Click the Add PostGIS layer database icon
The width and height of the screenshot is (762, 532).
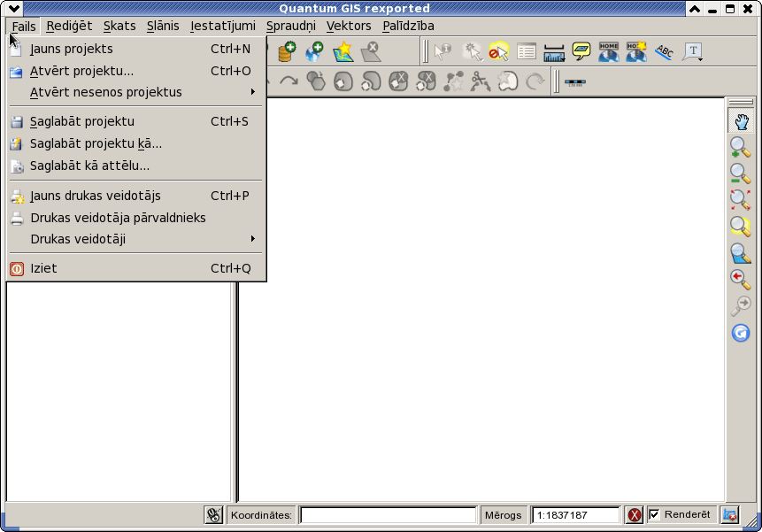click(x=287, y=51)
